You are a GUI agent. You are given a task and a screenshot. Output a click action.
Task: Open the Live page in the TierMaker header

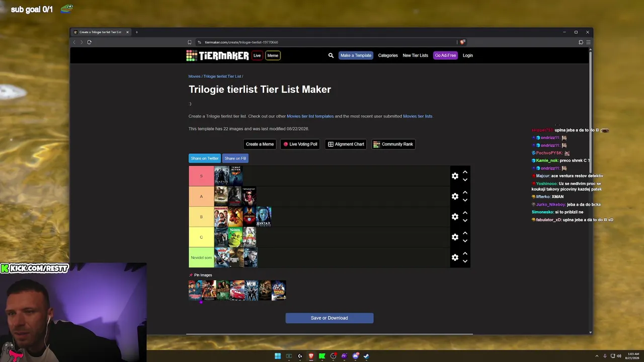pyautogui.click(x=257, y=55)
